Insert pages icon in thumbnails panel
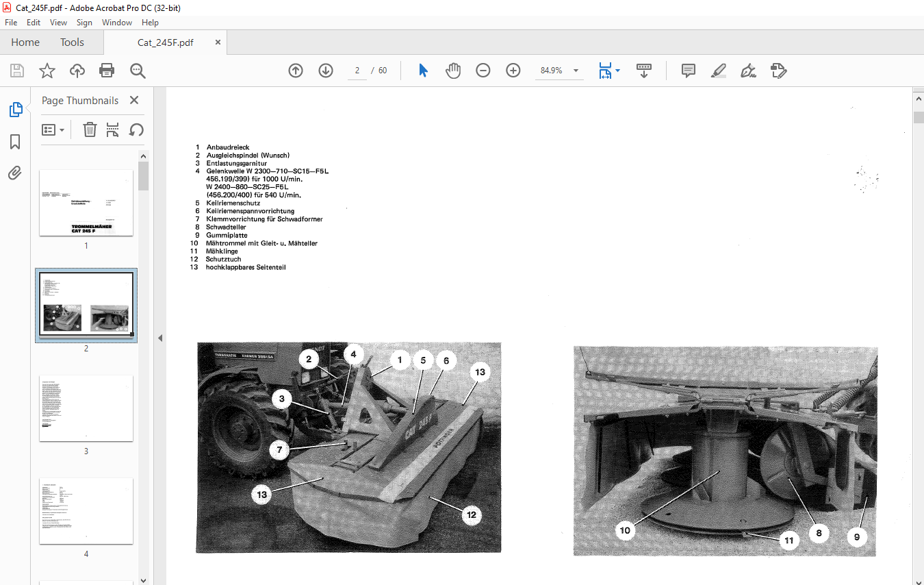Image resolution: width=924 pixels, height=585 pixels. tap(113, 129)
